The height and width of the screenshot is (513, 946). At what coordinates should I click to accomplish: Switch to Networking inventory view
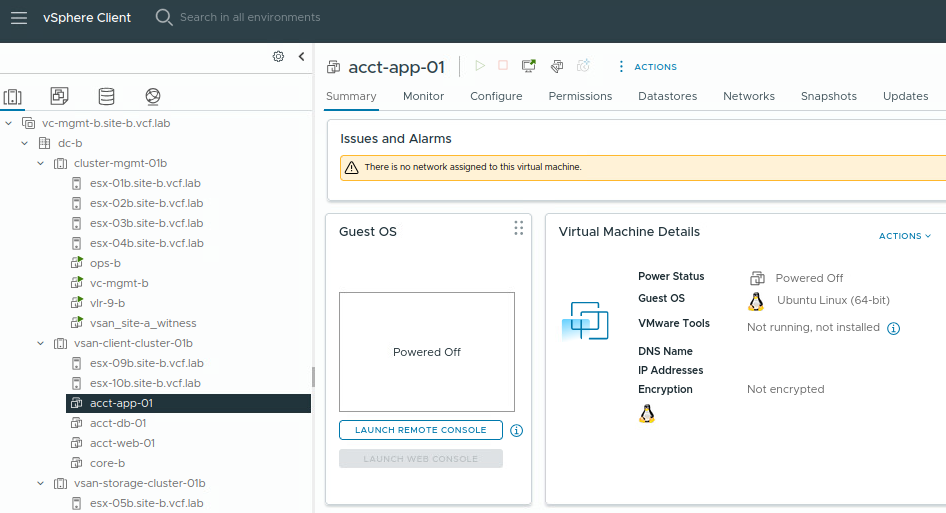coord(152,97)
